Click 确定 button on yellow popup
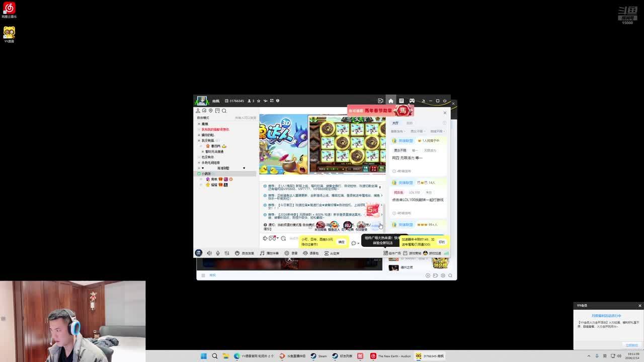644x362 pixels. point(341,242)
